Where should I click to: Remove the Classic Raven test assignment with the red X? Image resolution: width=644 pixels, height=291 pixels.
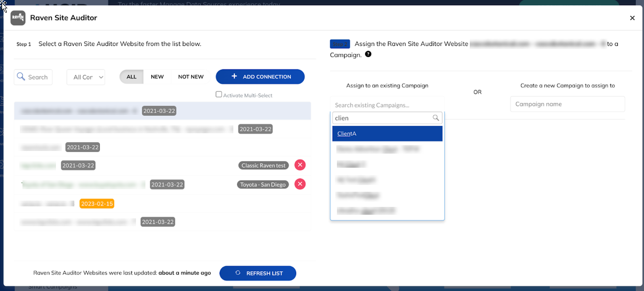coord(300,165)
